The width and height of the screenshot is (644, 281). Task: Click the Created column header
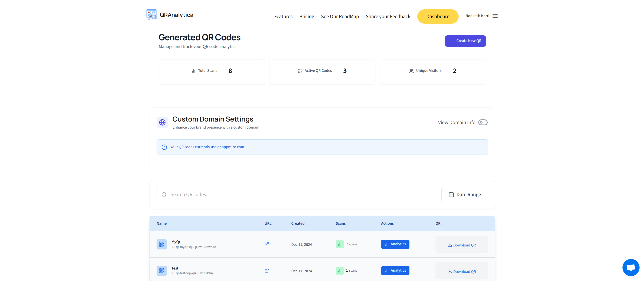click(298, 223)
